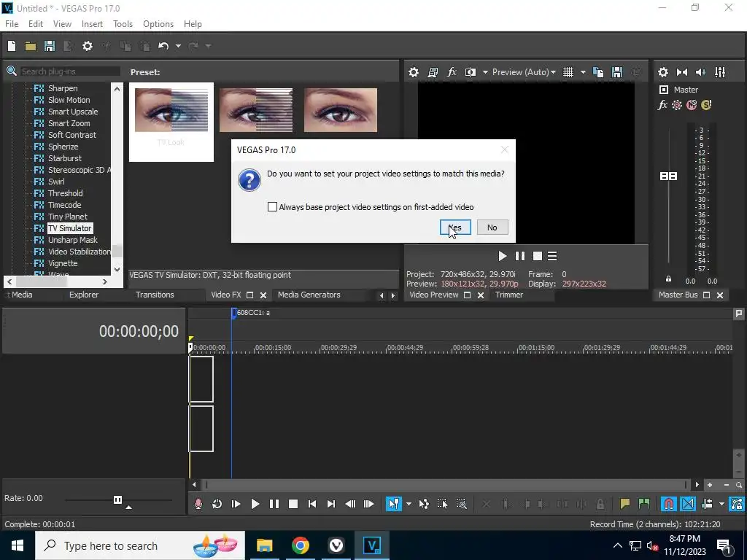This screenshot has height=560, width=747.
Task: Toggle Dim Output on Master Bus
Action: point(701,72)
